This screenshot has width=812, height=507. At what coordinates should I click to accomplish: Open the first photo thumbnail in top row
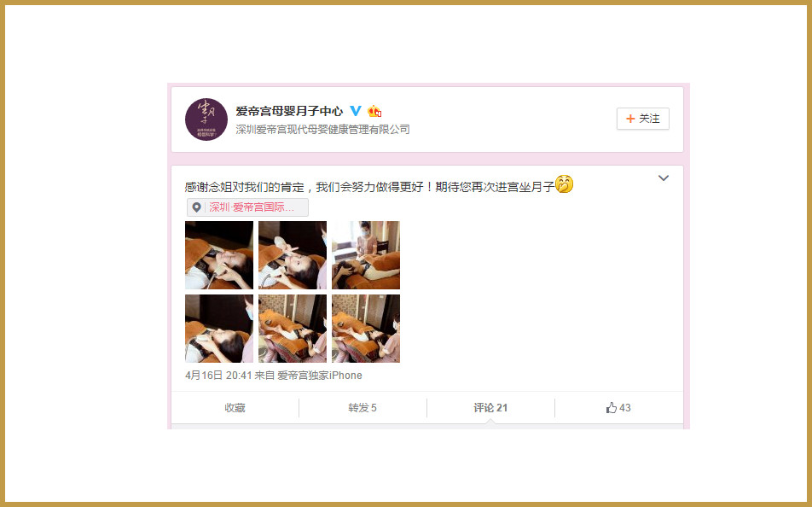[219, 255]
